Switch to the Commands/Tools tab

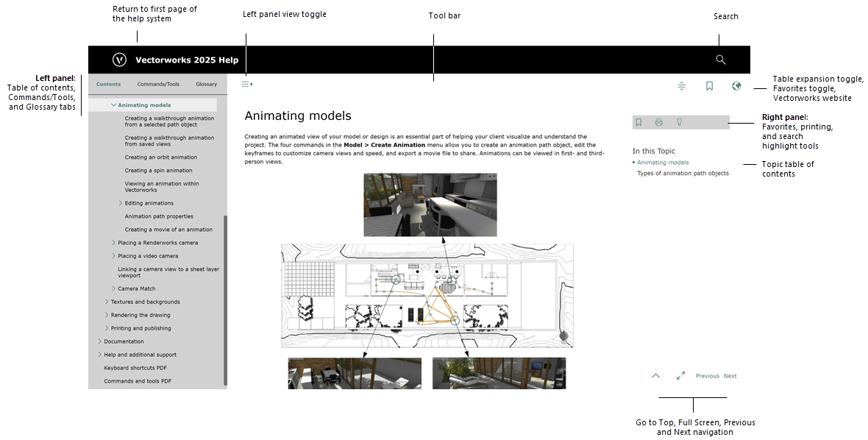[158, 84]
